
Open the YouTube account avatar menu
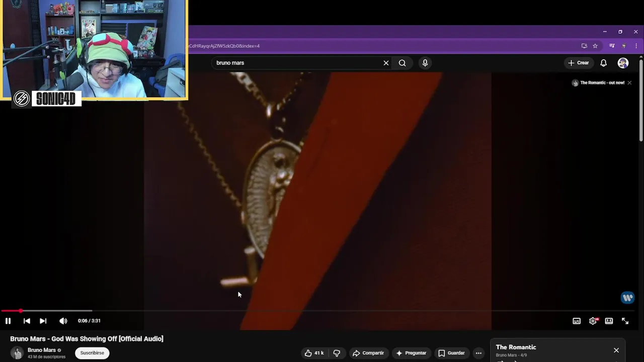coord(623,63)
